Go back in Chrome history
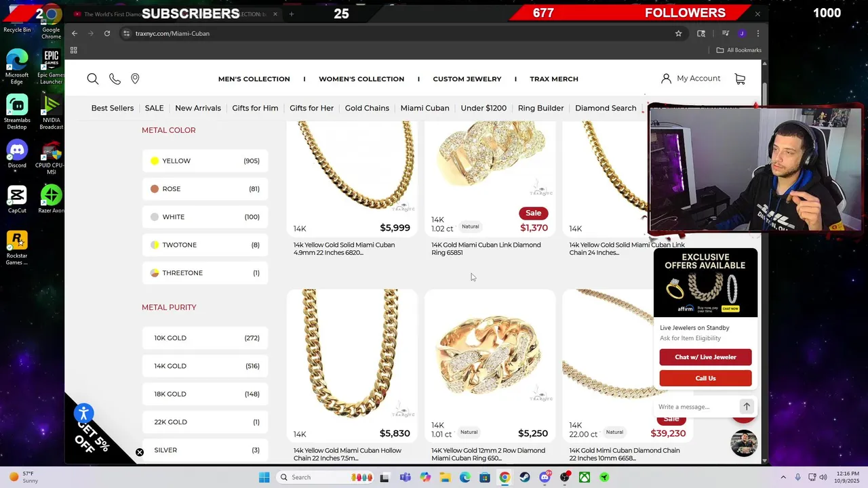This screenshot has height=488, width=868. click(x=75, y=33)
